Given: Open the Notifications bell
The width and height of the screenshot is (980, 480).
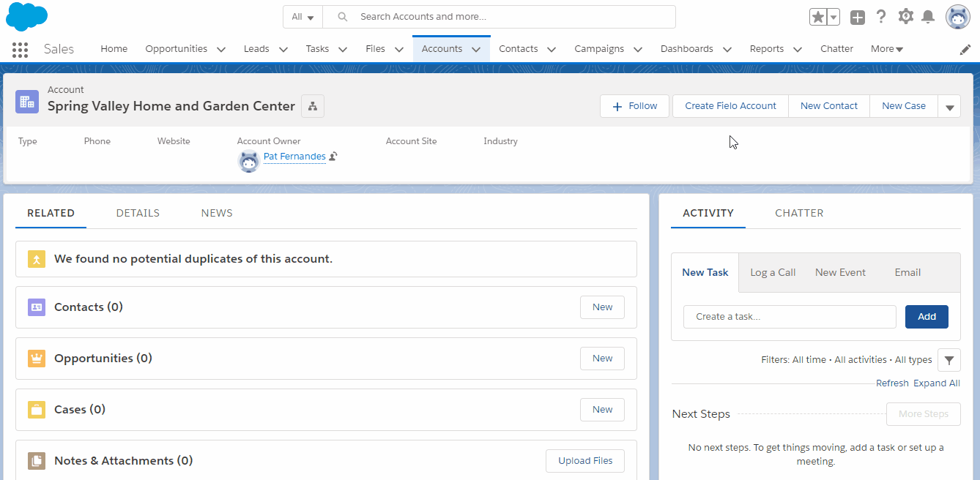Looking at the screenshot, I should pos(928,16).
